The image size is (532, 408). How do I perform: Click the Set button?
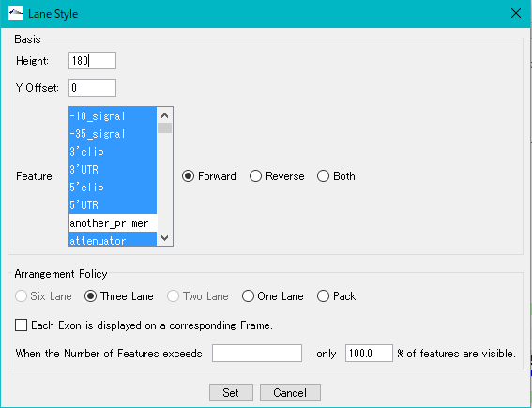pos(231,392)
